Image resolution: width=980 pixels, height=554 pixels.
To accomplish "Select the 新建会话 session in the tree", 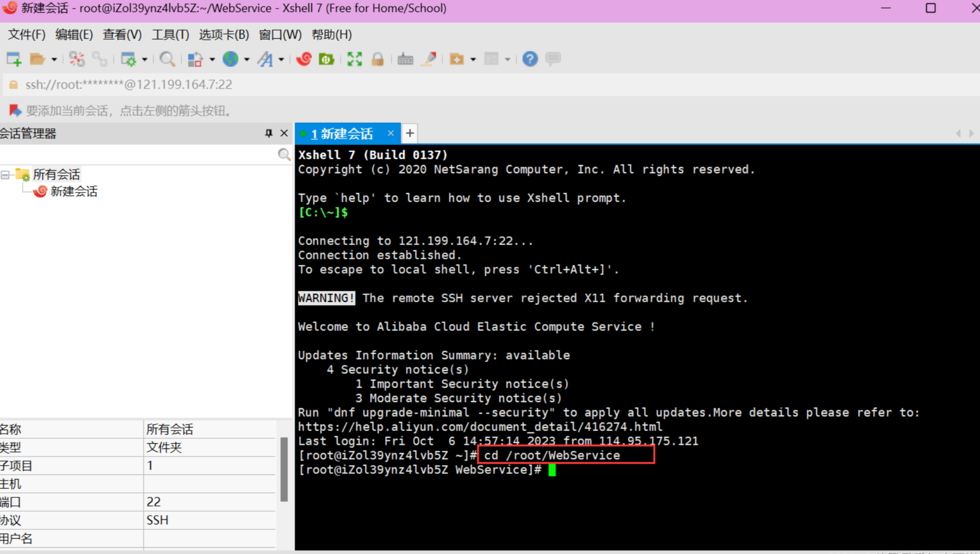I will pyautogui.click(x=73, y=191).
